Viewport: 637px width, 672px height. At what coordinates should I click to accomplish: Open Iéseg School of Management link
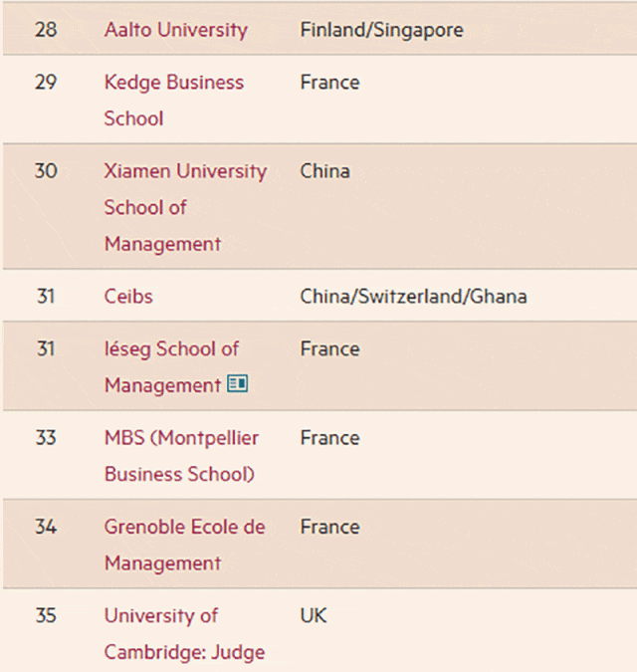click(x=172, y=366)
